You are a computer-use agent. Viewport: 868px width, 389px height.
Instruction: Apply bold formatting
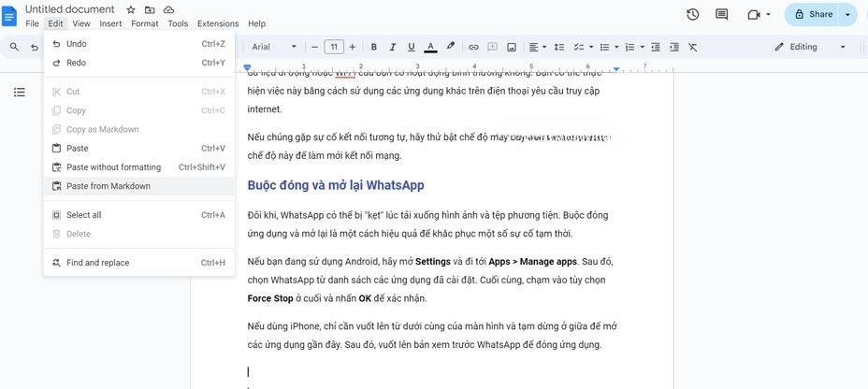[373, 47]
